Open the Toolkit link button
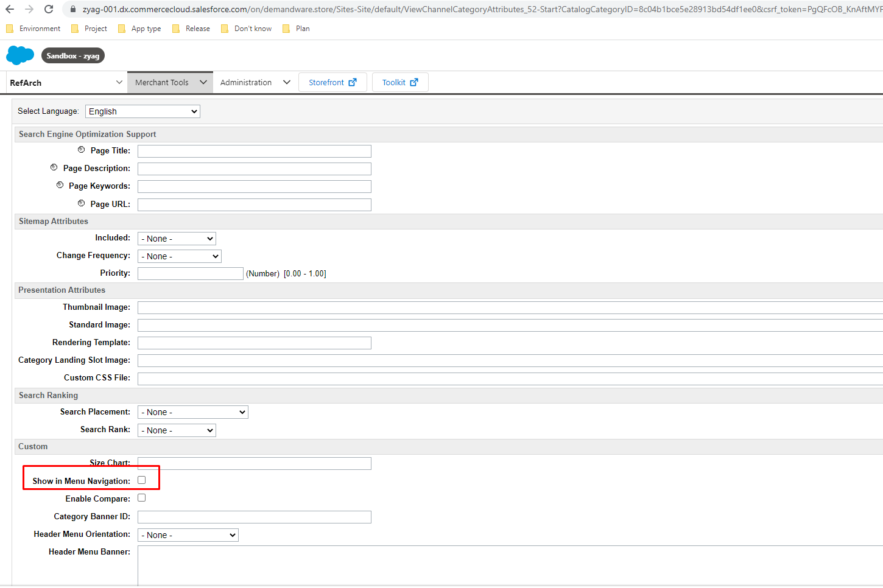Screen dimensions: 883x588 pos(399,82)
